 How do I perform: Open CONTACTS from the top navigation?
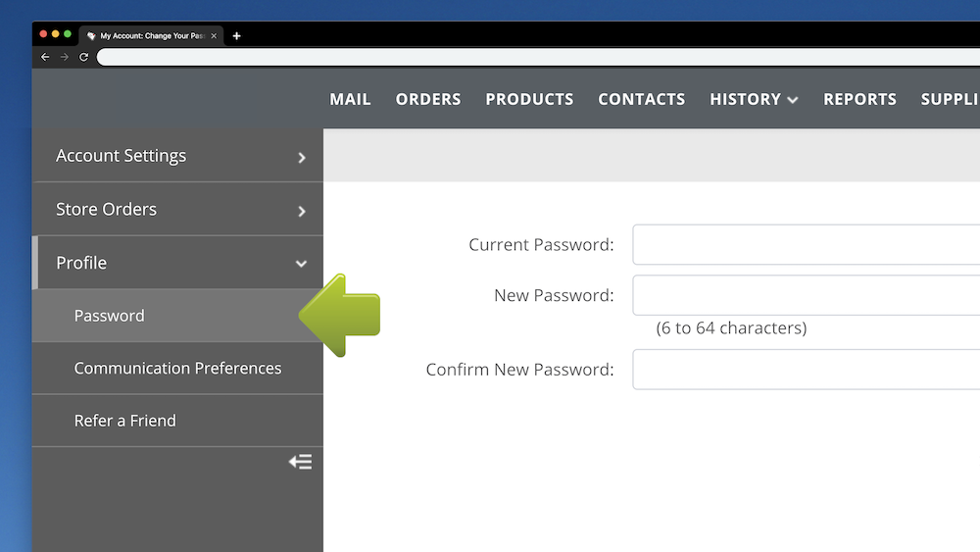tap(641, 99)
